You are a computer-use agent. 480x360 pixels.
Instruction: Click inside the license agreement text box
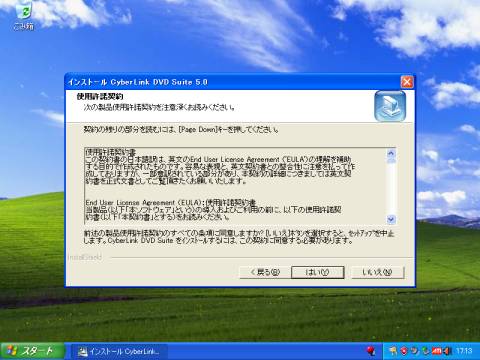(235, 186)
